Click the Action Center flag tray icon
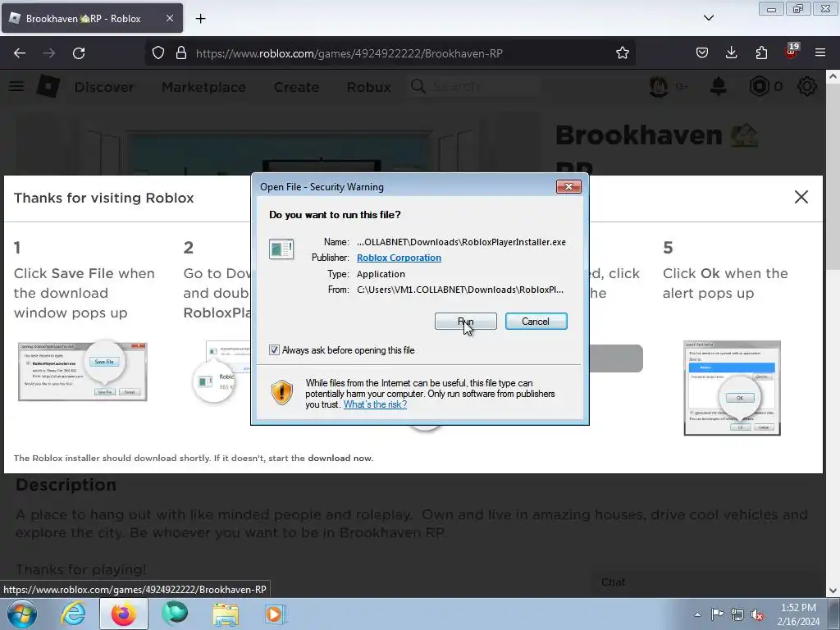840x630 pixels. click(717, 614)
